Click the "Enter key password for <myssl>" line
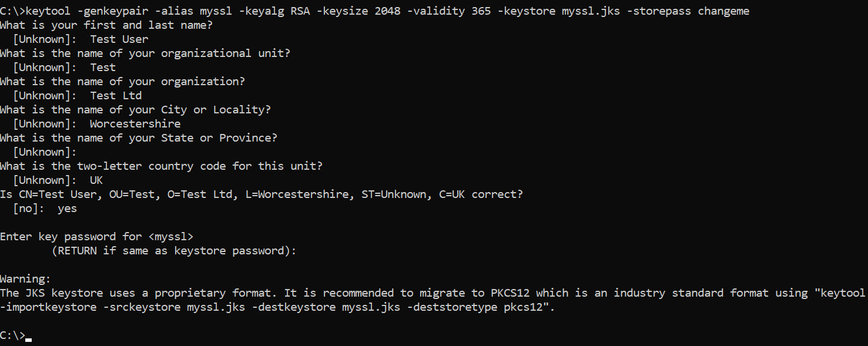The height and width of the screenshot is (346, 868). click(96, 237)
